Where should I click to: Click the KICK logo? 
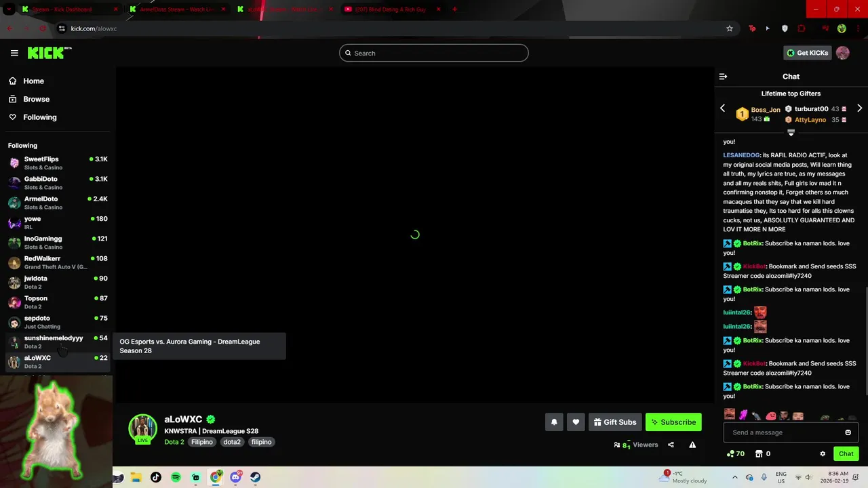point(50,53)
